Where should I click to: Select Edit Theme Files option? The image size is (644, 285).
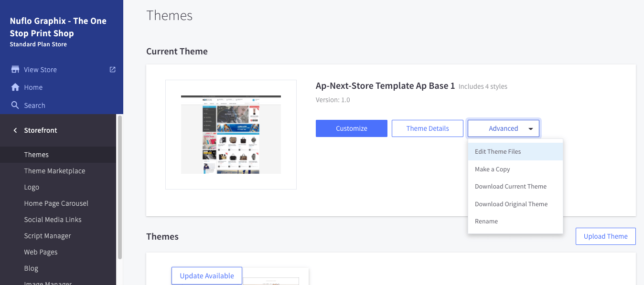tap(515, 151)
